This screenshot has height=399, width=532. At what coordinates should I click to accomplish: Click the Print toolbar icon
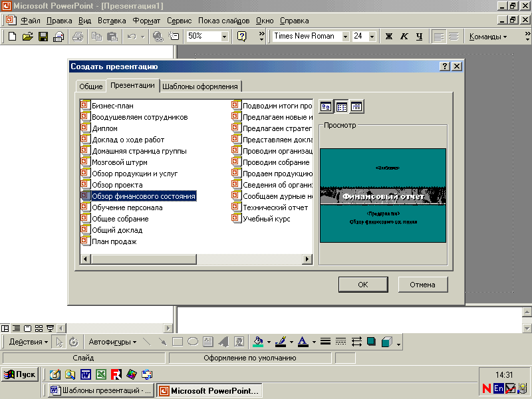pyautogui.click(x=78, y=36)
